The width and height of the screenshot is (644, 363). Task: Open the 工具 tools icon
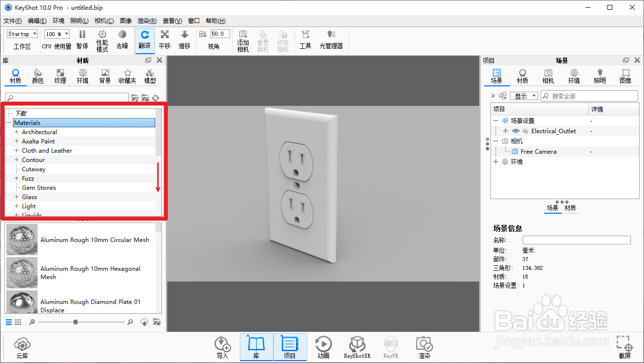point(306,40)
